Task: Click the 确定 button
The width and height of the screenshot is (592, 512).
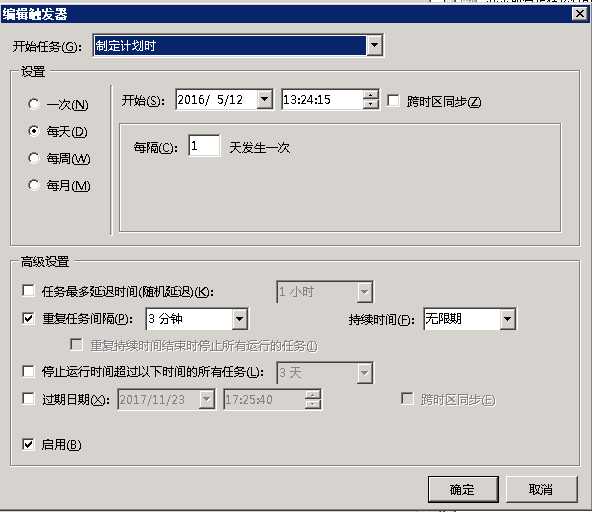Action: pyautogui.click(x=463, y=489)
